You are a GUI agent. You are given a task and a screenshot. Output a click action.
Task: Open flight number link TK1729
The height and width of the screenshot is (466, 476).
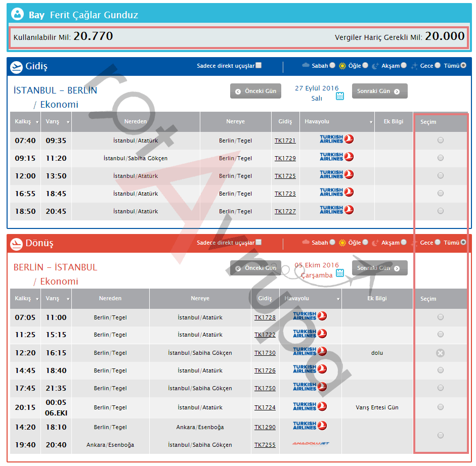pyautogui.click(x=285, y=158)
